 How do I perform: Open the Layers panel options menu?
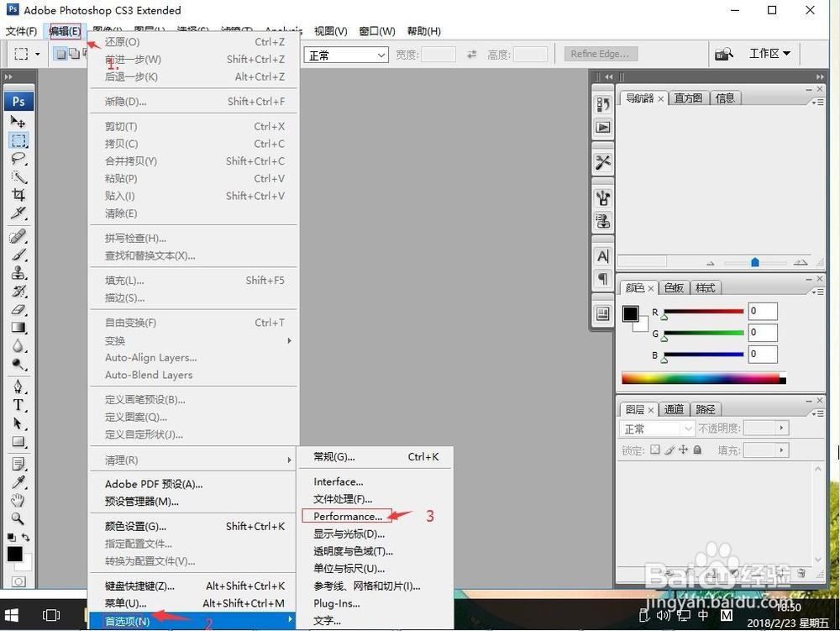(817, 413)
